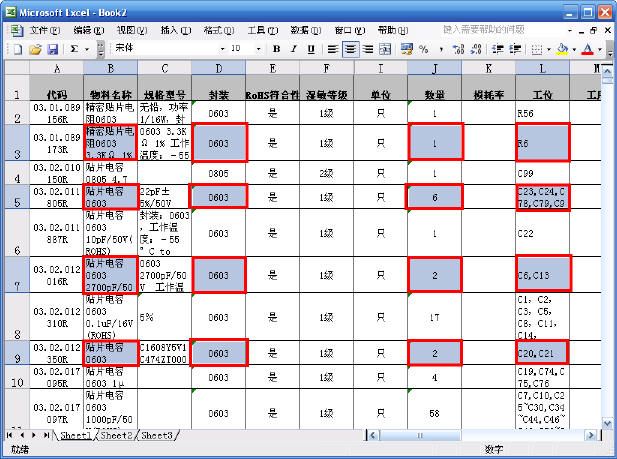The width and height of the screenshot is (617, 459).
Task: Toggle bold formatting
Action: (275, 48)
